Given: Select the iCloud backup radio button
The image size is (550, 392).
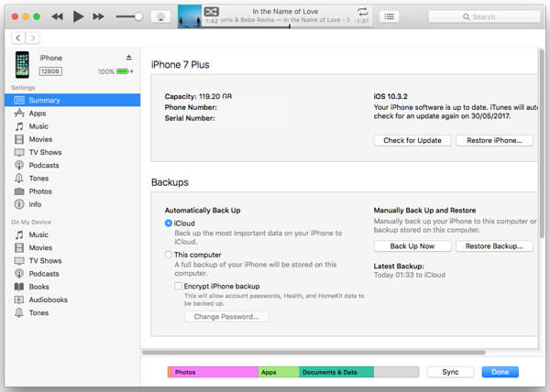Looking at the screenshot, I should point(169,223).
